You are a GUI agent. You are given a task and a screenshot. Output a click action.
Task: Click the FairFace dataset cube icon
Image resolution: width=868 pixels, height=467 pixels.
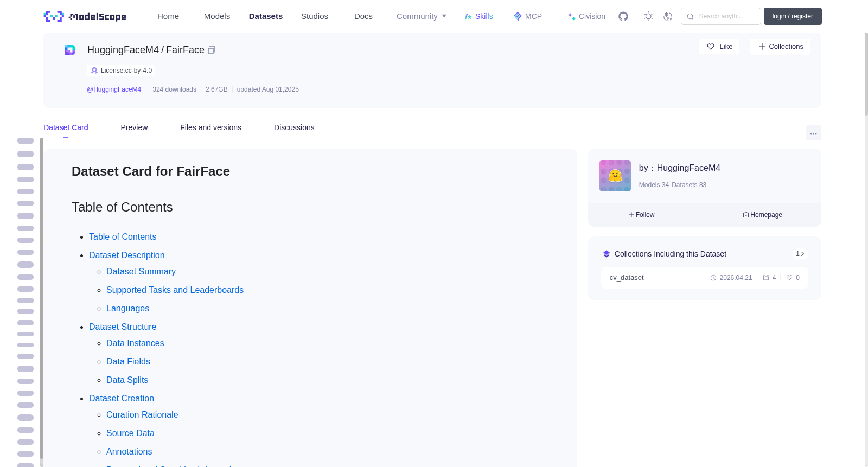(x=70, y=50)
